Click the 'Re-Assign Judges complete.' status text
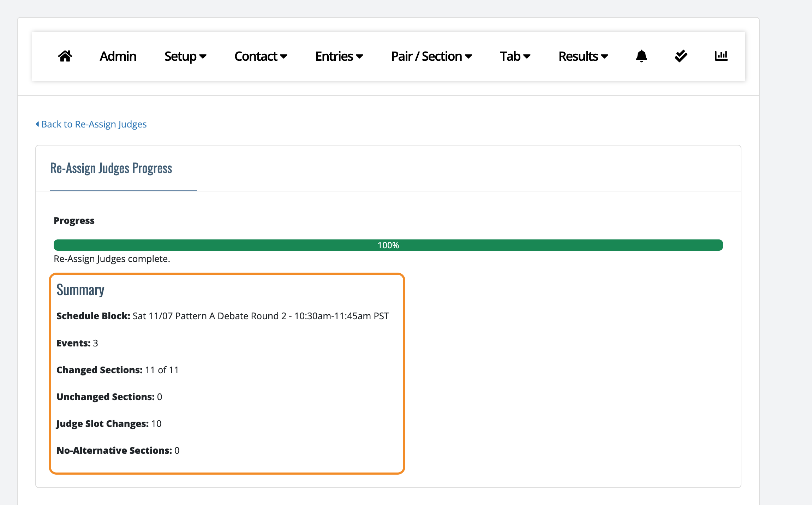This screenshot has width=812, height=505. click(x=112, y=259)
